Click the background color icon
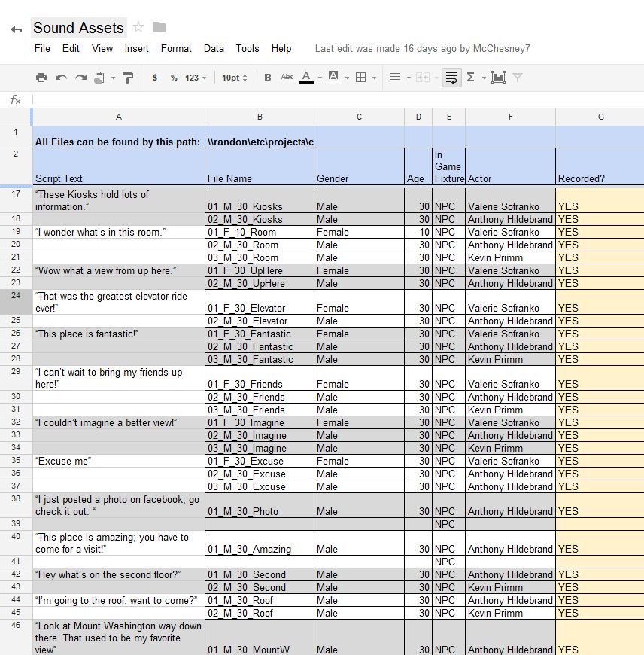 333,77
